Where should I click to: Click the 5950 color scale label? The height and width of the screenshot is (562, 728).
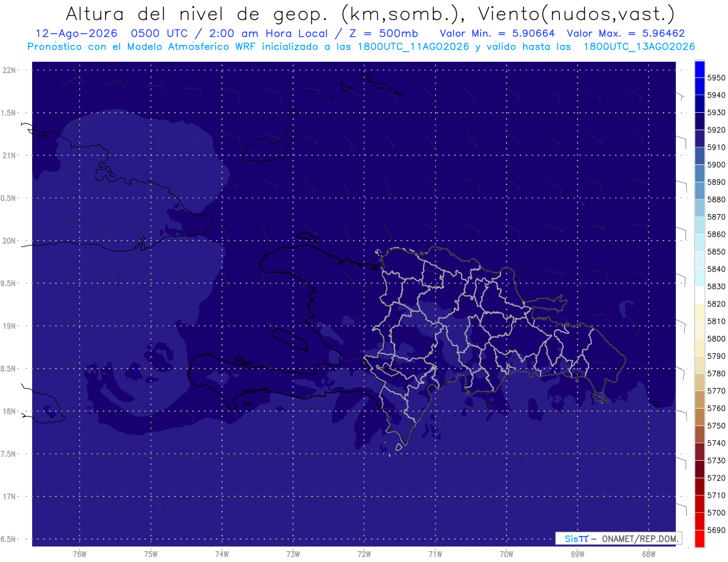[716, 78]
